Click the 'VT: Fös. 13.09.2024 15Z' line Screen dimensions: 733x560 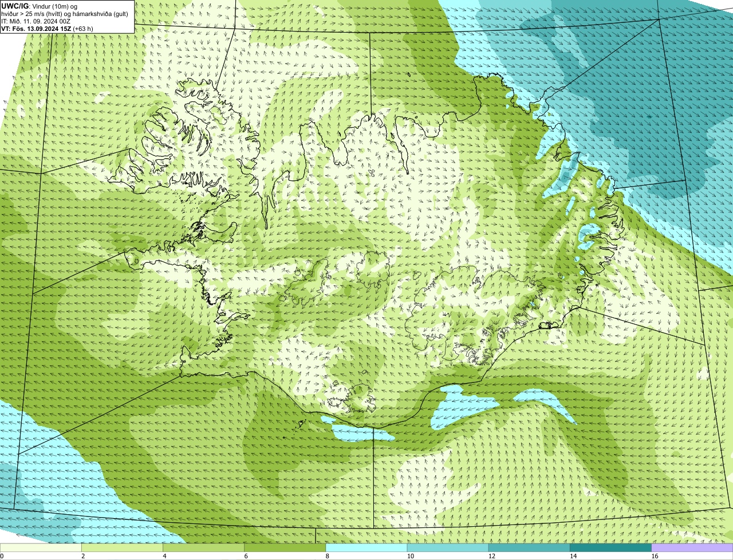[47, 28]
